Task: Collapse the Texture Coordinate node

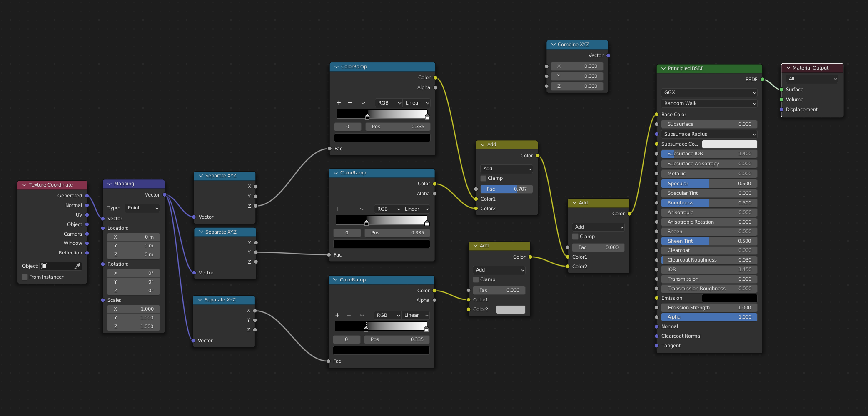Action: click(x=24, y=185)
